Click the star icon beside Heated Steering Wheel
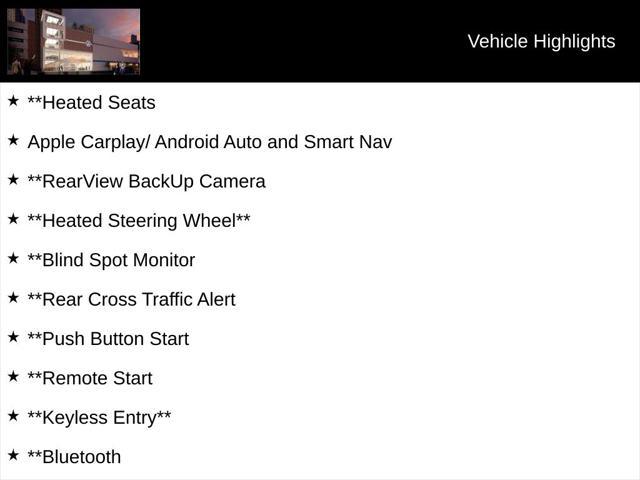640x480 pixels. coord(13,219)
